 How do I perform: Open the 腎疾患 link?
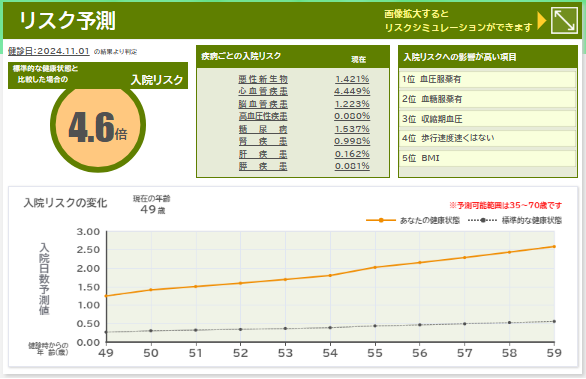coord(263,141)
